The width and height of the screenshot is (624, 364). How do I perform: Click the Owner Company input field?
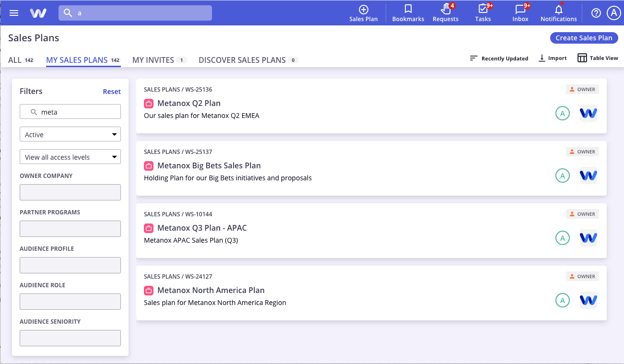tap(70, 192)
